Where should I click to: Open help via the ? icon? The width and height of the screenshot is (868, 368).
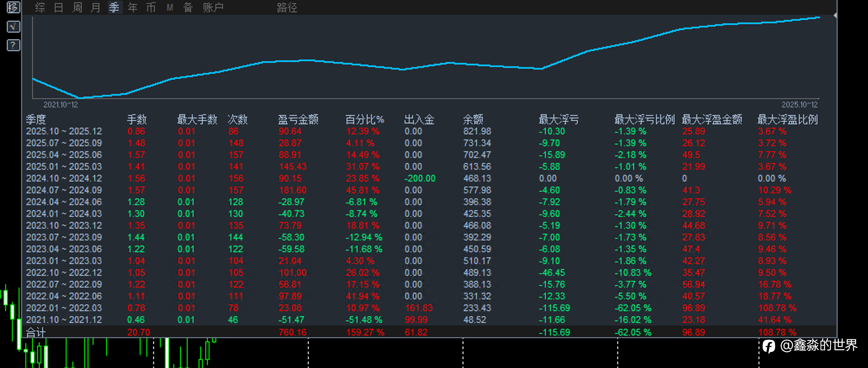pyautogui.click(x=13, y=45)
